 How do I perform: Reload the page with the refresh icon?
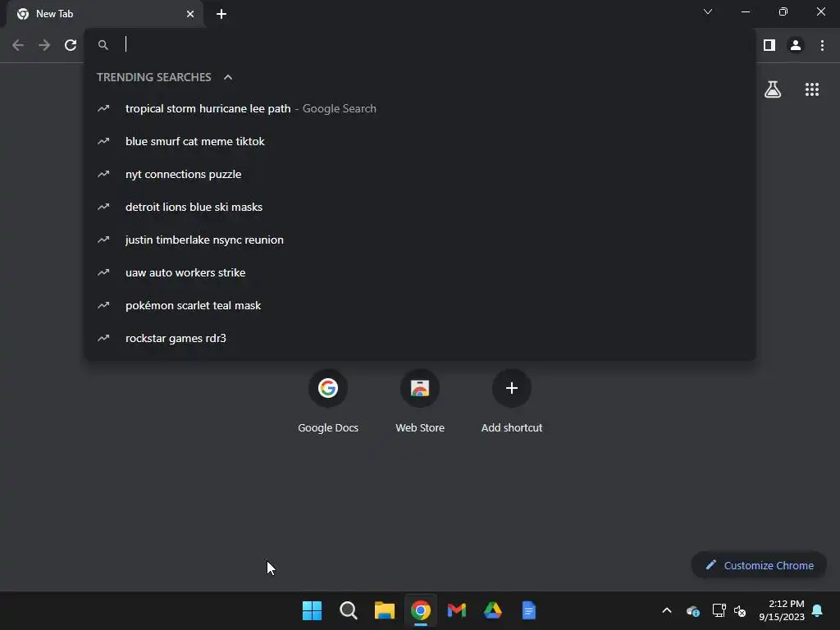click(71, 46)
